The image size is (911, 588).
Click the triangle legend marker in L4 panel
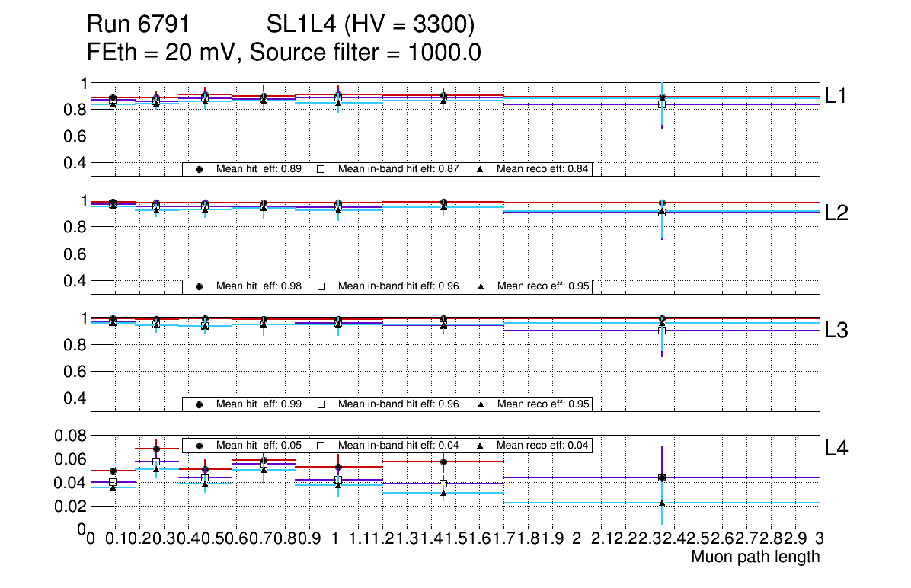tap(481, 446)
